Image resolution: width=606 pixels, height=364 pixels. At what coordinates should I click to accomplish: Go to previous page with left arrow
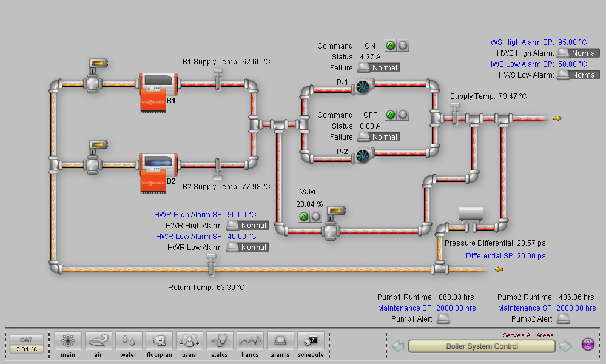point(398,346)
